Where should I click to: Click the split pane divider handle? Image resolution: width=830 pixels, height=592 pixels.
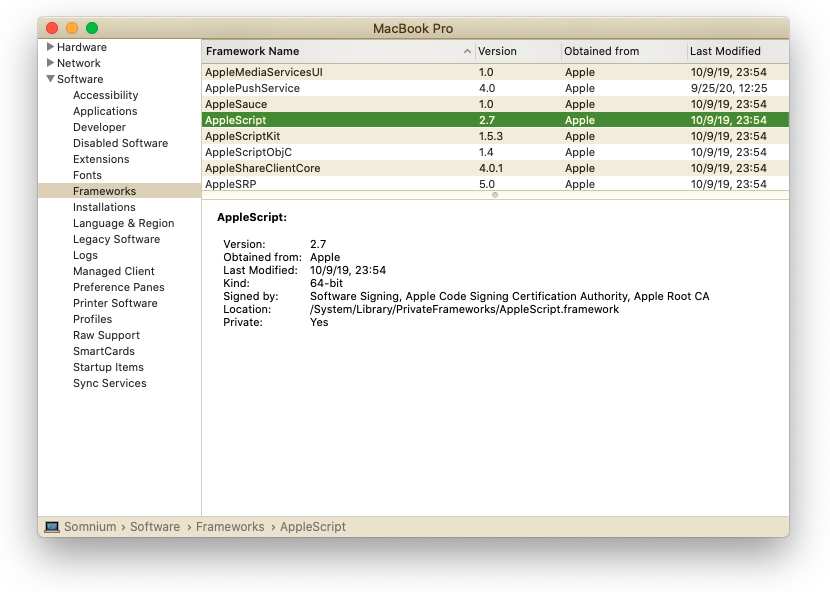(x=495, y=195)
